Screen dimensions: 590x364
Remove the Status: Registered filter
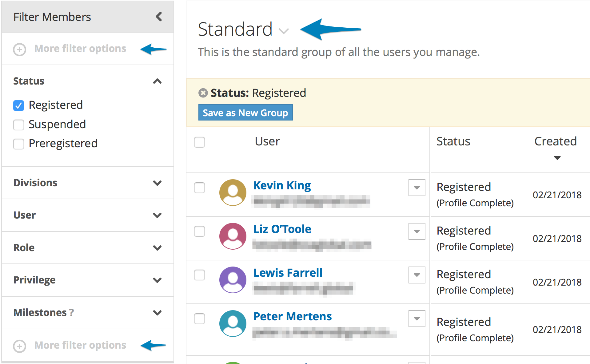203,93
